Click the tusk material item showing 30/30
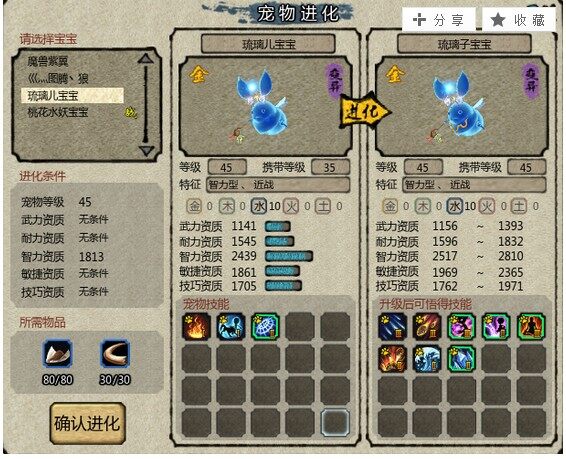 tap(115, 354)
